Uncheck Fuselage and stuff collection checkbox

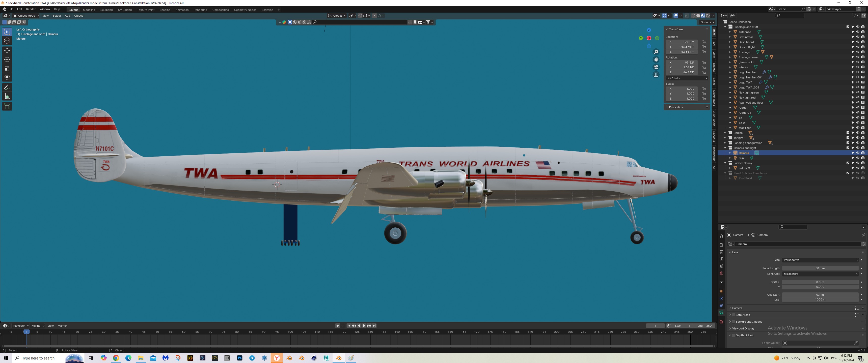click(848, 27)
